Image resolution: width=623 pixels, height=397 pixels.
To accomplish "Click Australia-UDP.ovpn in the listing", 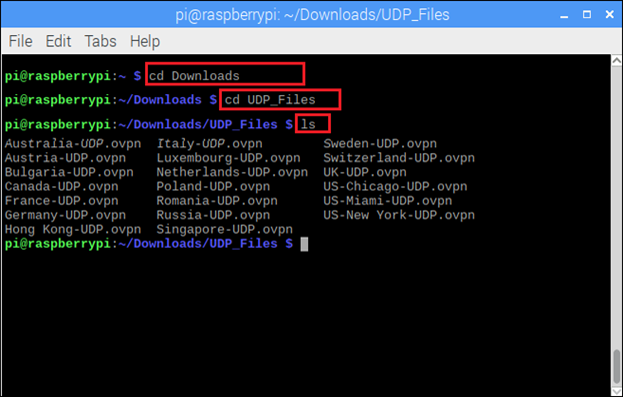I will tap(73, 143).
